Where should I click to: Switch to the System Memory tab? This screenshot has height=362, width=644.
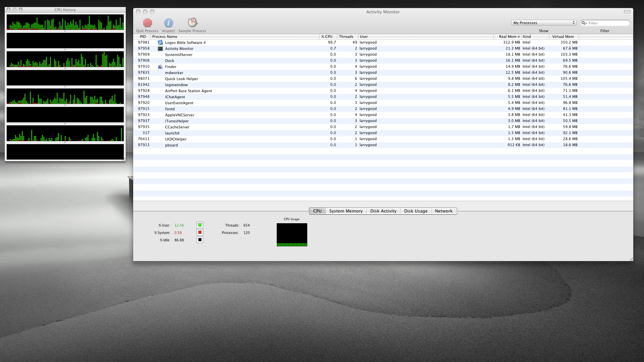[x=346, y=211]
